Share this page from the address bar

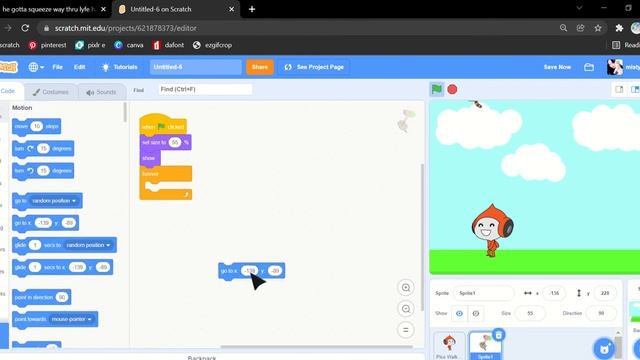580,28
